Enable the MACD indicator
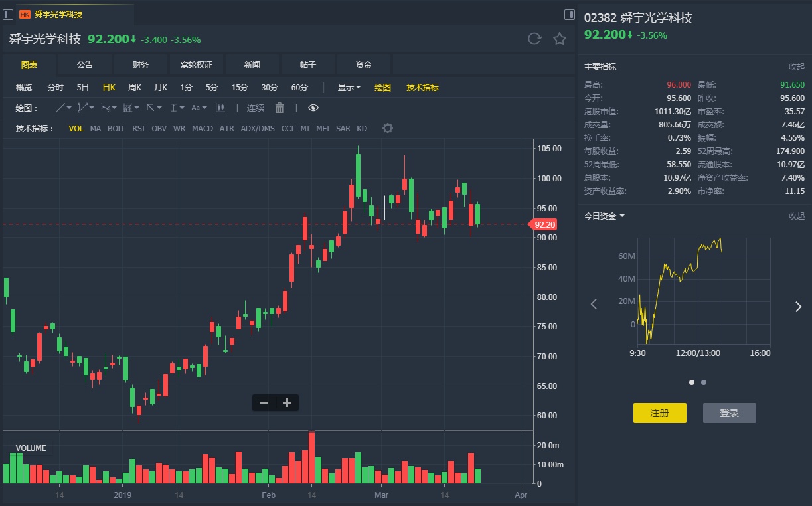This screenshot has width=812, height=506. coord(203,129)
